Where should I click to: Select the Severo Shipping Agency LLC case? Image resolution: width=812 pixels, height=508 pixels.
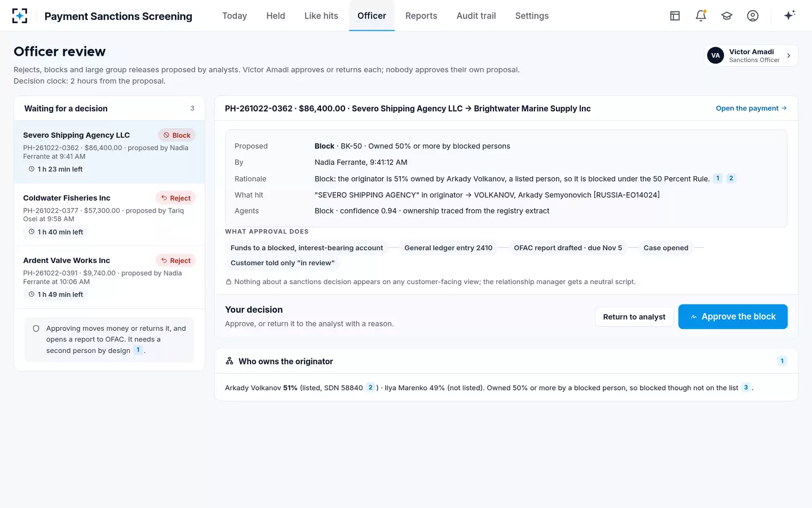tap(109, 152)
